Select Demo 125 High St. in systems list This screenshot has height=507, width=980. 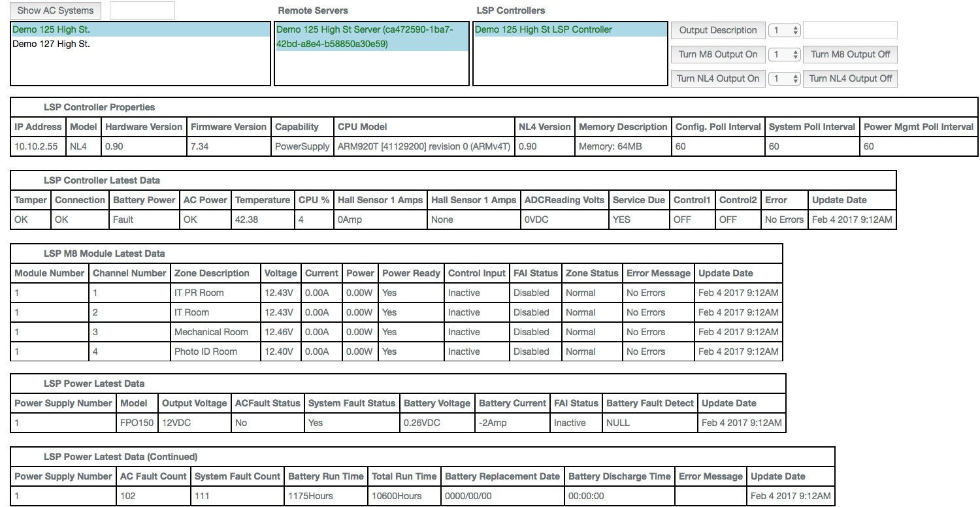click(52, 30)
